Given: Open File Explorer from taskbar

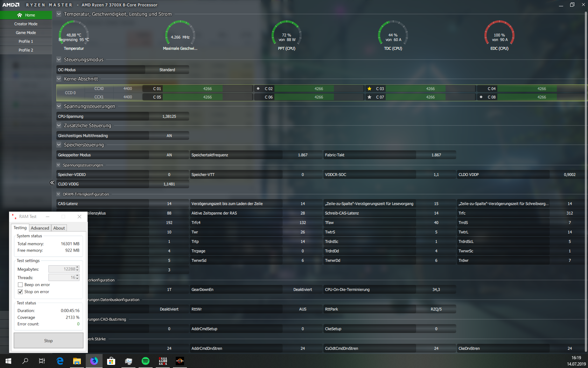Looking at the screenshot, I should (77, 361).
